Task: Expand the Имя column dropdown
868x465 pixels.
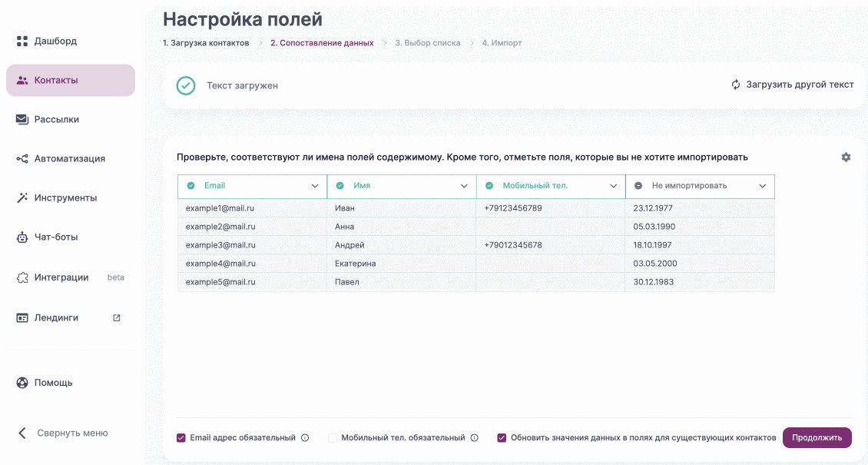Action: [x=464, y=186]
